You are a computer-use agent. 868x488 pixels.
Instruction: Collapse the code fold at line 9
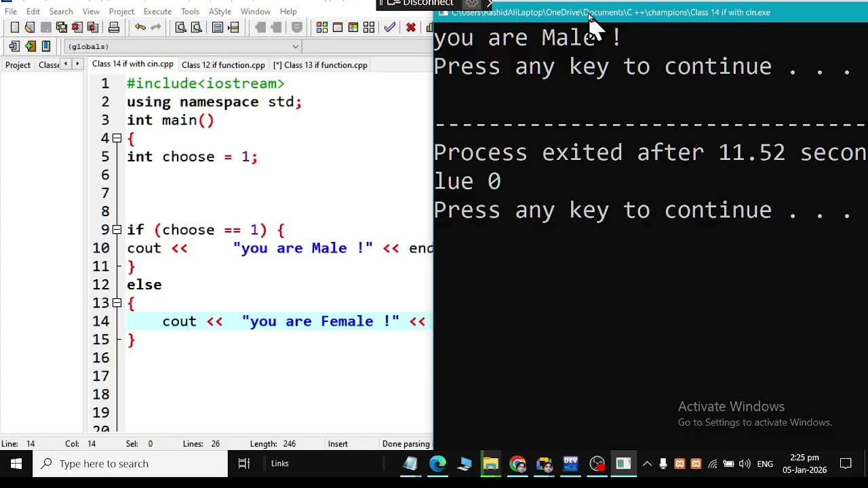117,230
